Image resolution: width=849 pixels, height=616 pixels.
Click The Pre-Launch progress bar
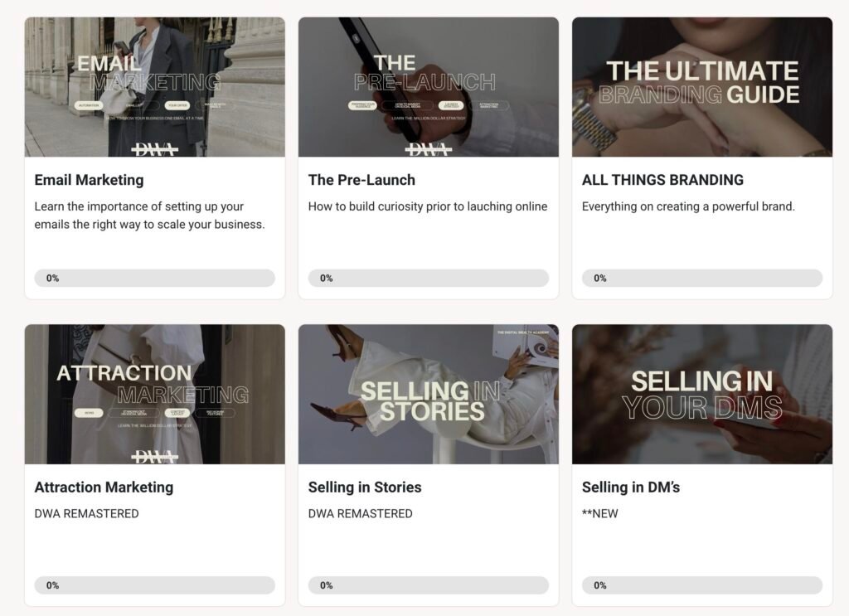click(x=428, y=279)
